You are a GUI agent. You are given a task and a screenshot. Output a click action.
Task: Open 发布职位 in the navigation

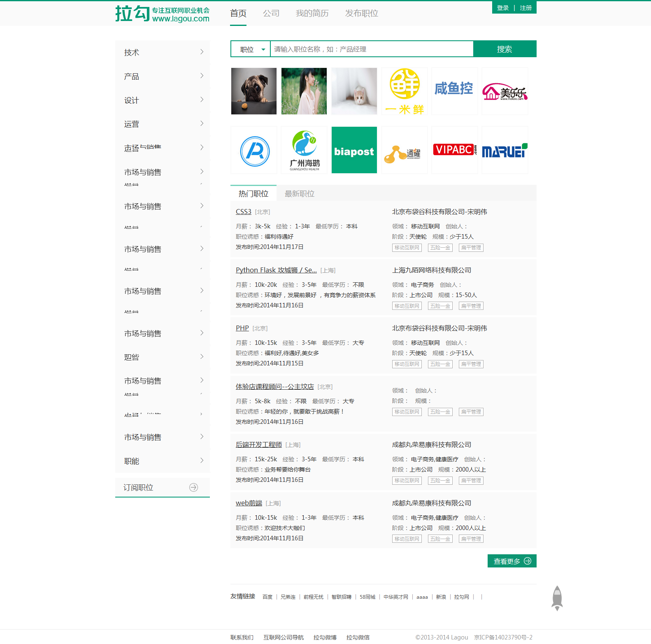pyautogui.click(x=362, y=13)
